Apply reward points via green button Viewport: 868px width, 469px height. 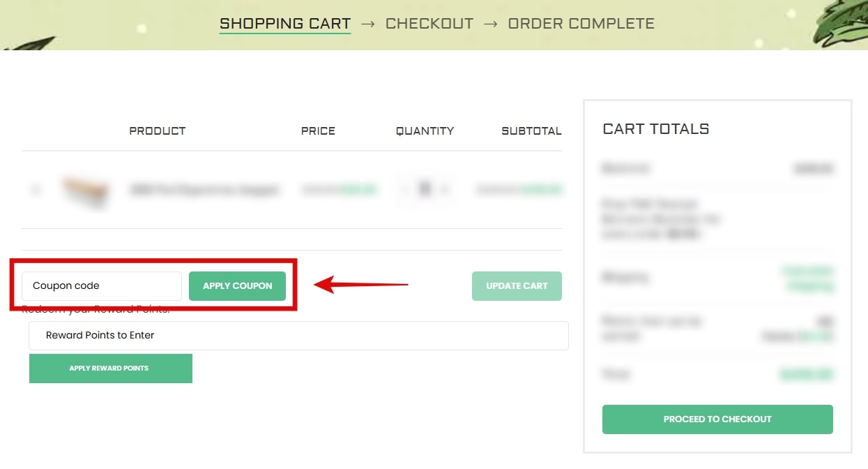(111, 368)
